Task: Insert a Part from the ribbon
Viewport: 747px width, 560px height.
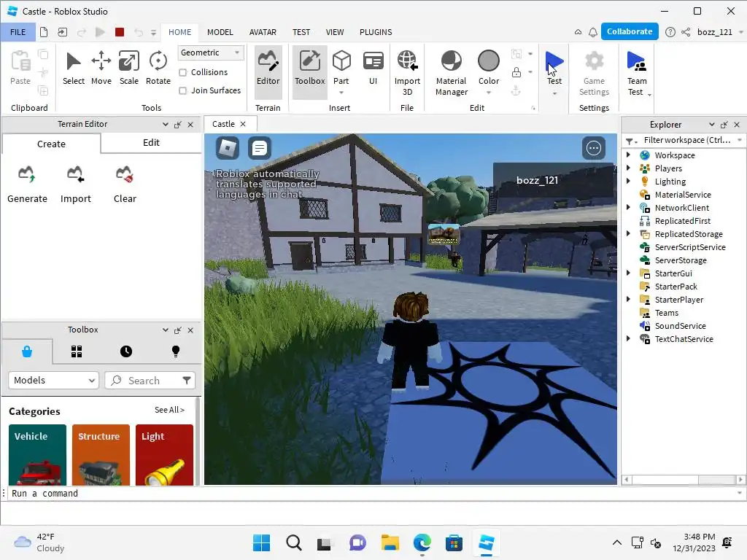Action: click(341, 69)
